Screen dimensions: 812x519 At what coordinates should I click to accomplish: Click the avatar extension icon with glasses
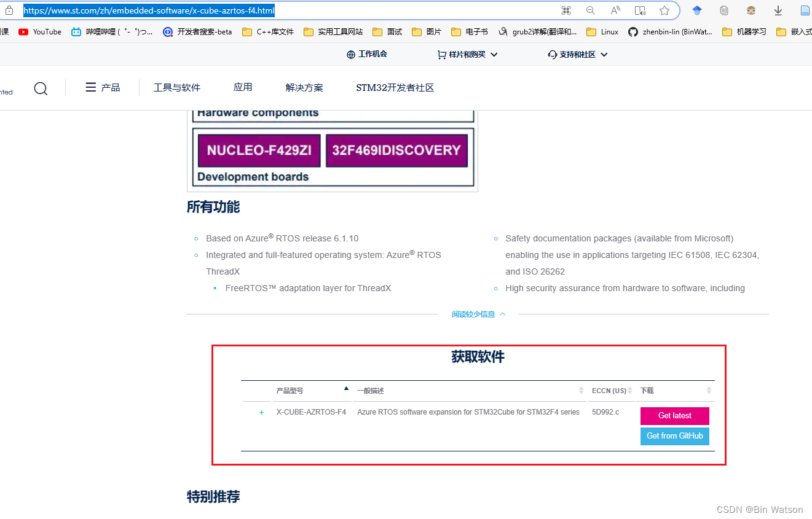751,10
